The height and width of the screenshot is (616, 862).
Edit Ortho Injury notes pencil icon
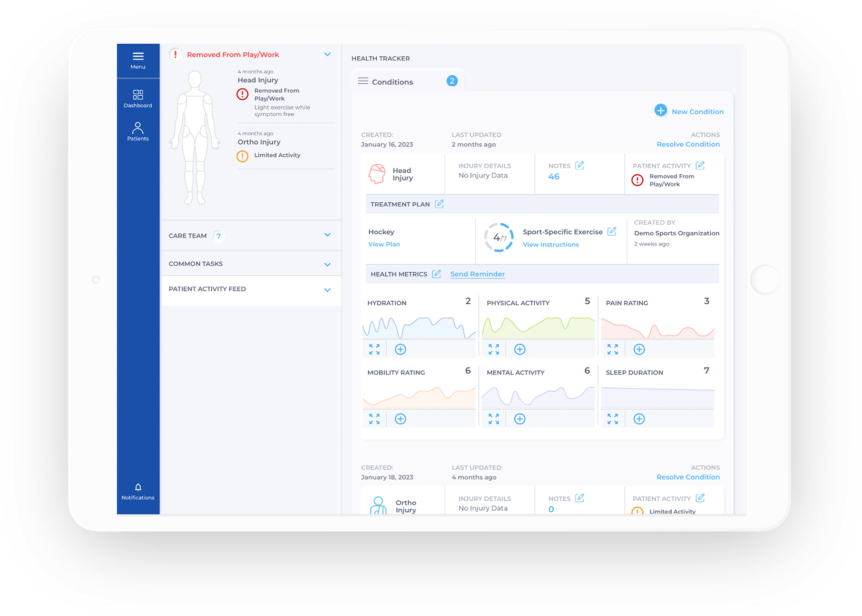tap(580, 498)
